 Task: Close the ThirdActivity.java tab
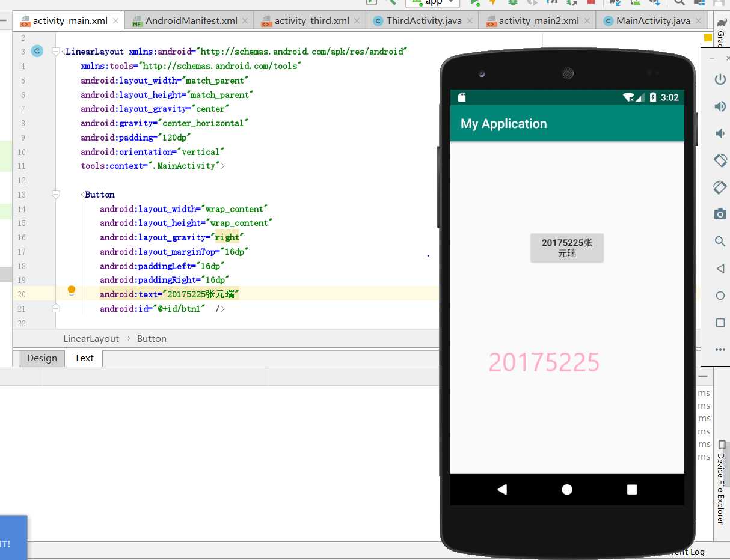coord(470,21)
